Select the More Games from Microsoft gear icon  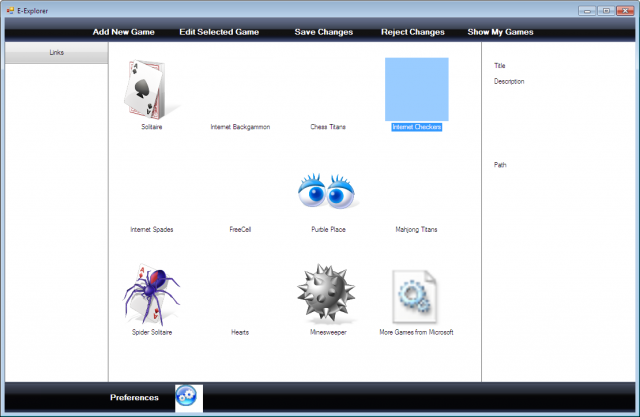coord(415,296)
